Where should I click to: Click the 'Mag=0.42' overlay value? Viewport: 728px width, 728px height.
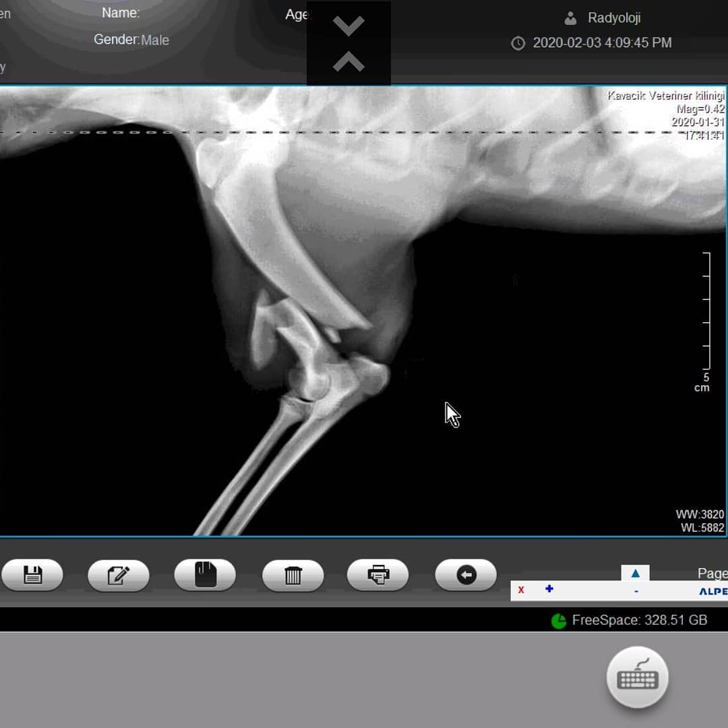point(700,109)
